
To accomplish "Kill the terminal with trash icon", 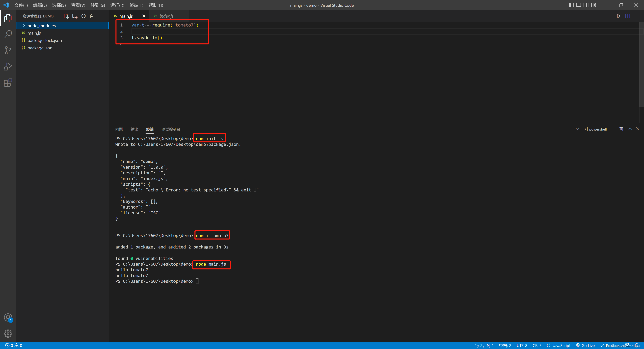I will click(621, 129).
